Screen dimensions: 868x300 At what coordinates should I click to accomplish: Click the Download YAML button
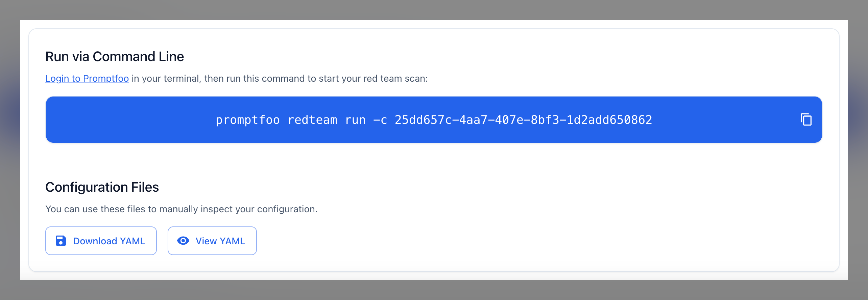point(101,241)
